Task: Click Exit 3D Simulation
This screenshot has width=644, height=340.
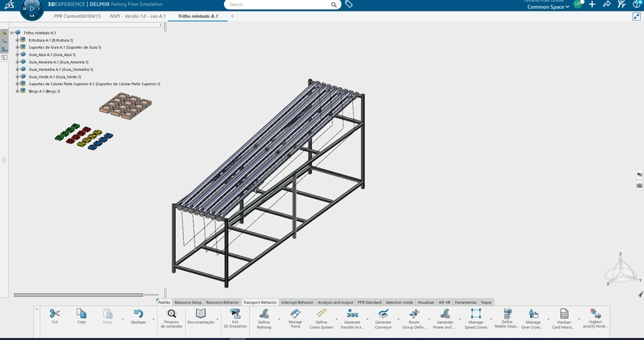Action: pos(235,315)
